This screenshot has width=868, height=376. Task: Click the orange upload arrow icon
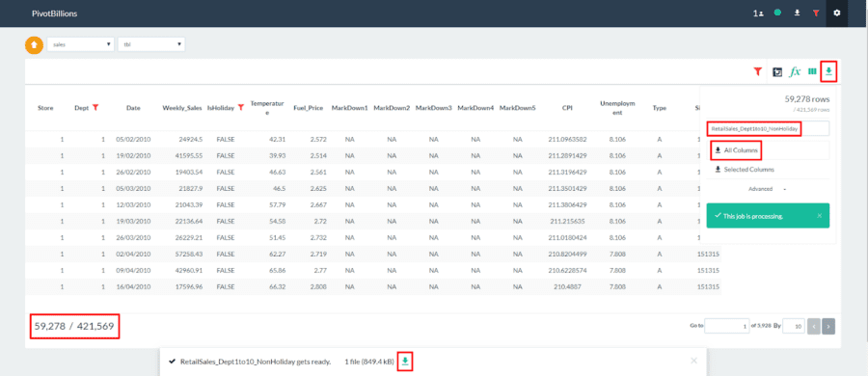click(x=34, y=45)
